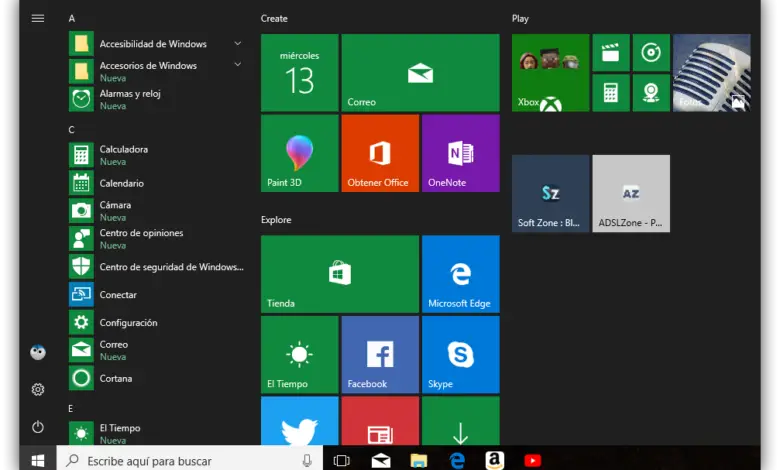Open Centro de seguridad de Windows
This screenshot has height=470, width=780.
(x=156, y=267)
